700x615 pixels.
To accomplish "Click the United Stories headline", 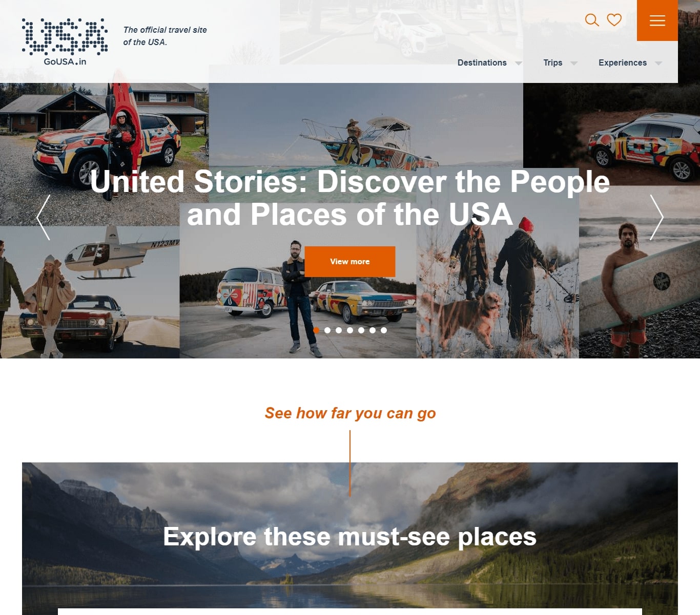I will point(350,198).
